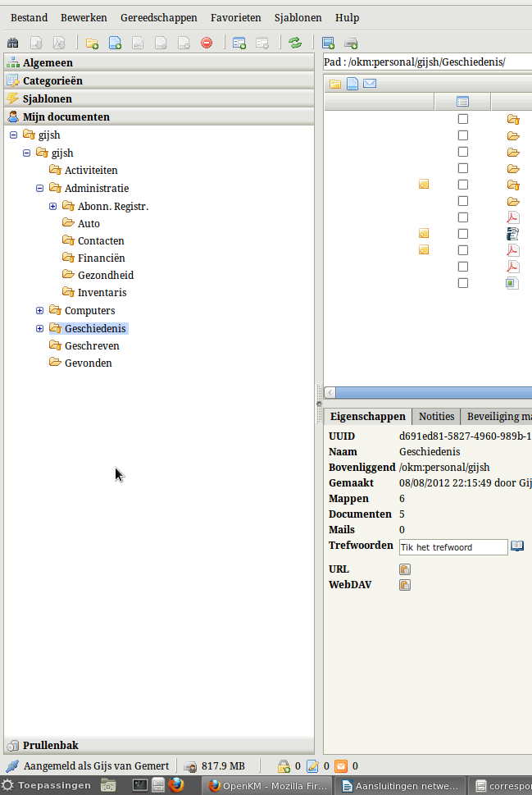Open the Sjablonen sidebar panel
Screen dimensions: 532x795
coord(159,99)
